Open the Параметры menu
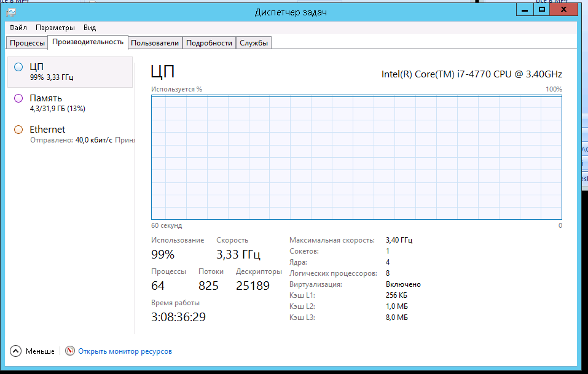588x374 pixels. click(55, 28)
